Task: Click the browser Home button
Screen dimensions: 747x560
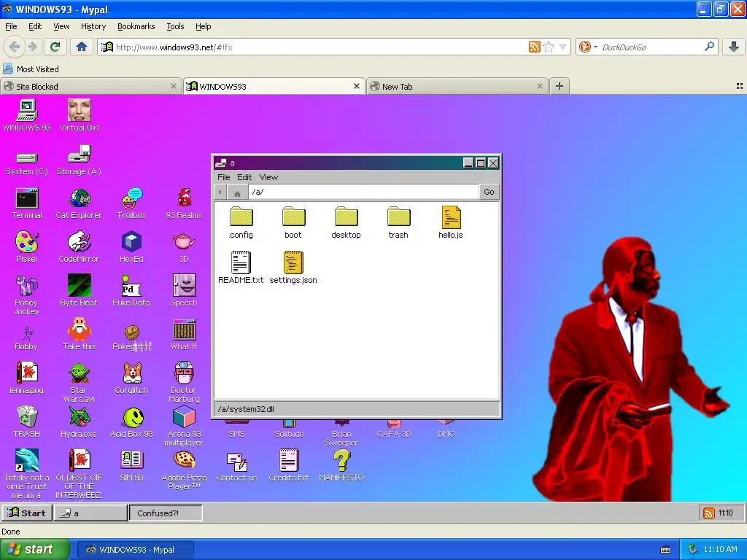Action: coord(82,47)
